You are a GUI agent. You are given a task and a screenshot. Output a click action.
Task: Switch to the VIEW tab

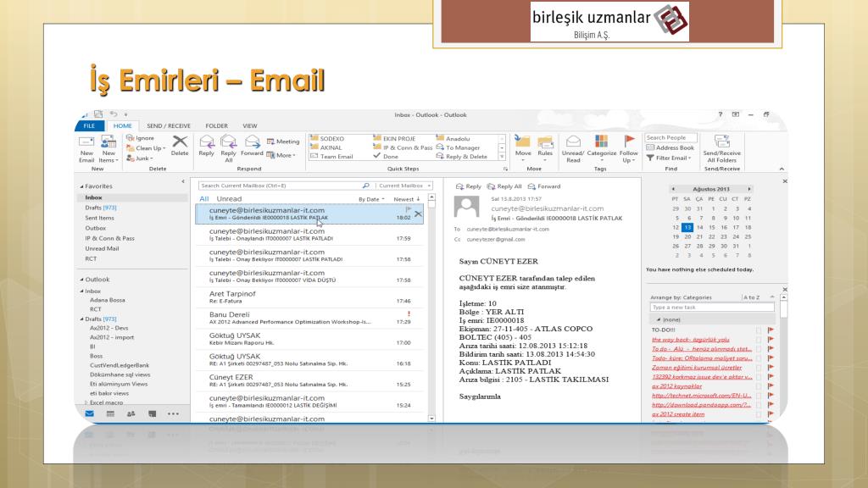click(x=250, y=126)
